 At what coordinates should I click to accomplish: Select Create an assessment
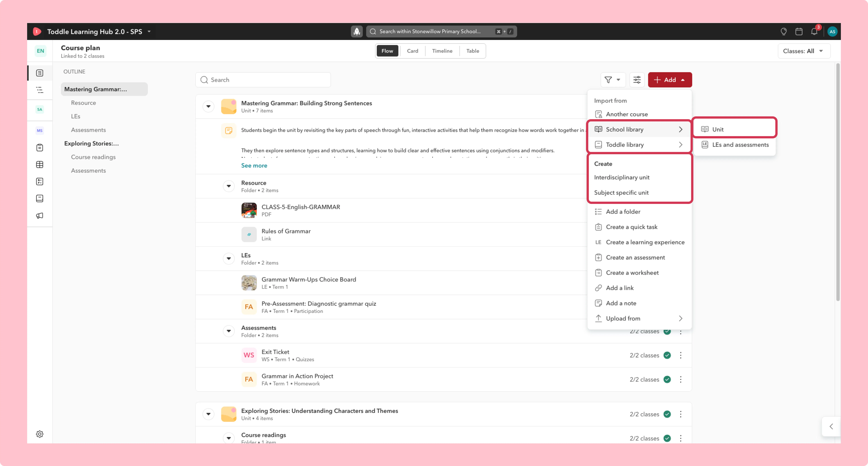(640, 258)
